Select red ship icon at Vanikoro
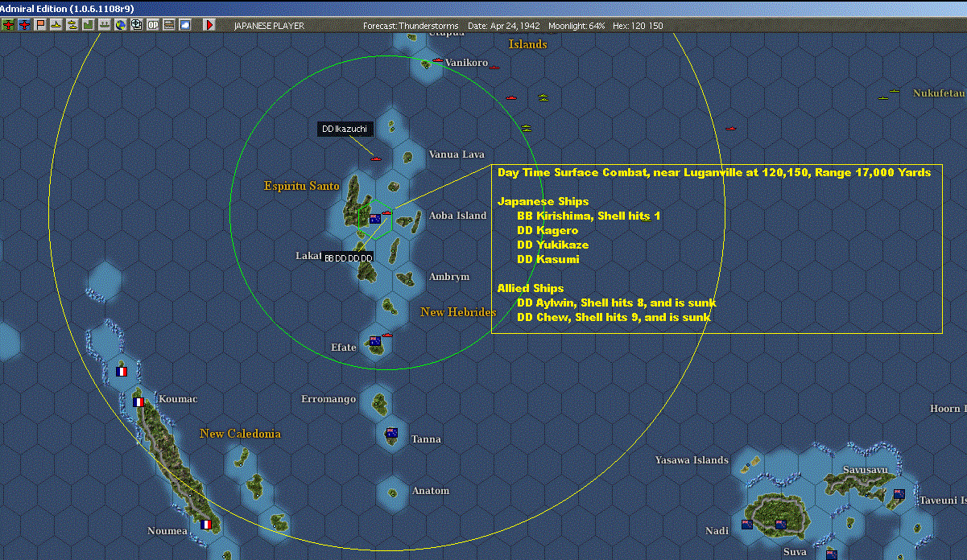 tap(438, 60)
